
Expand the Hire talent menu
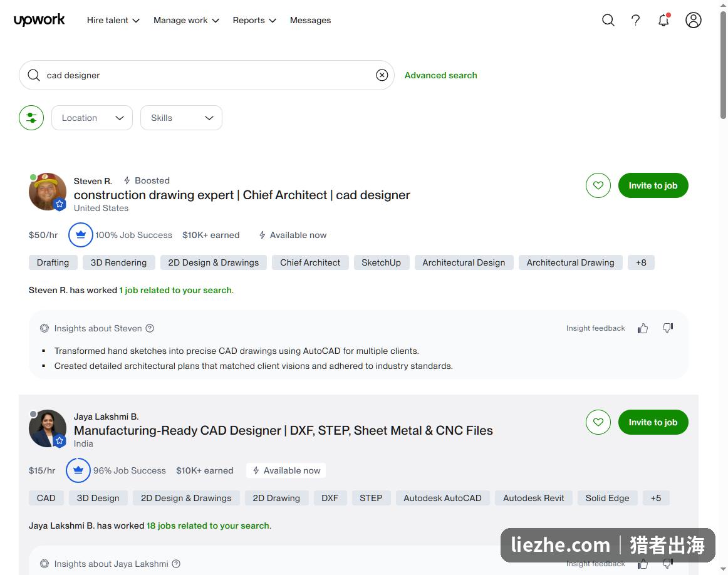coord(113,21)
